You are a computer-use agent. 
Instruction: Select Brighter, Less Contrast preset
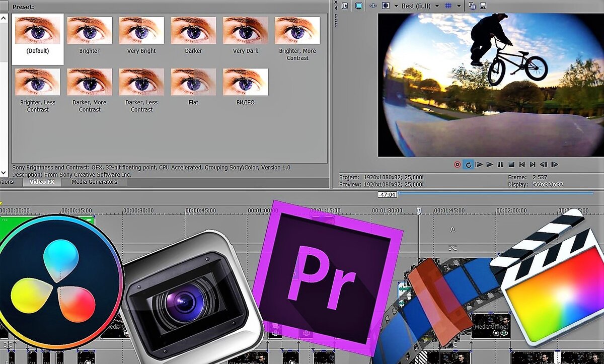pos(38,90)
